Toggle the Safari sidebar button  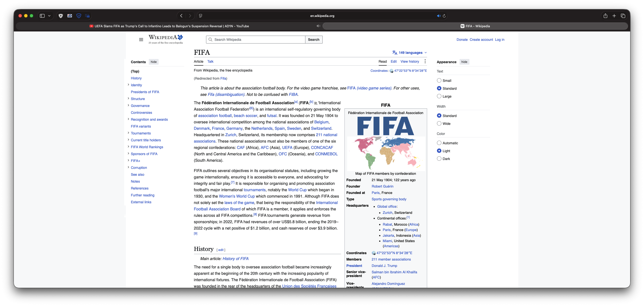point(42,16)
